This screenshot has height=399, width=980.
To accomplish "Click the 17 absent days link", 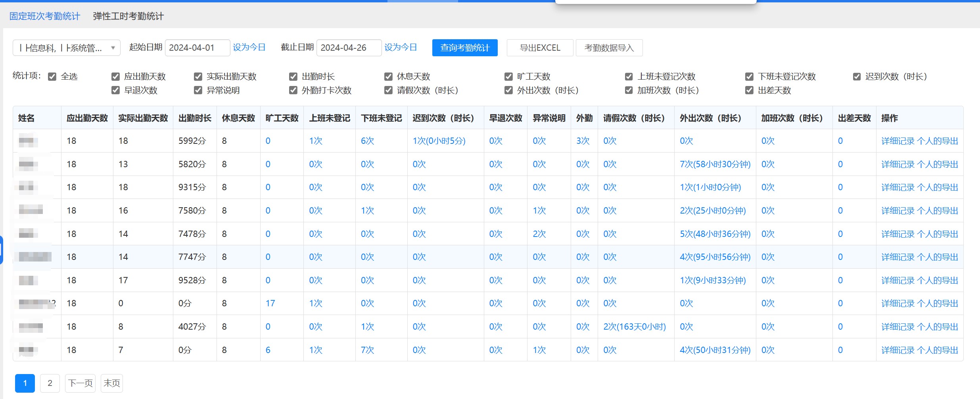I will pos(270,304).
